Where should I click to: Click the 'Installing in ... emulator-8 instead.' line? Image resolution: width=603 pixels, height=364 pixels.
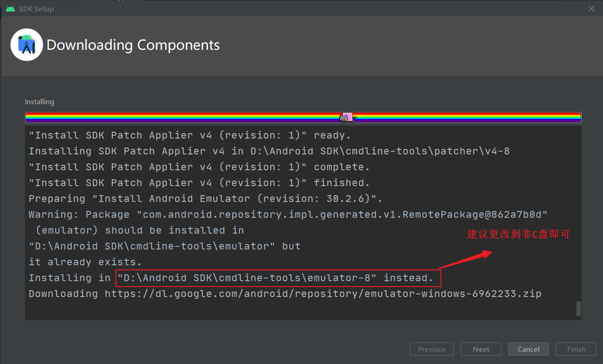[231, 278]
